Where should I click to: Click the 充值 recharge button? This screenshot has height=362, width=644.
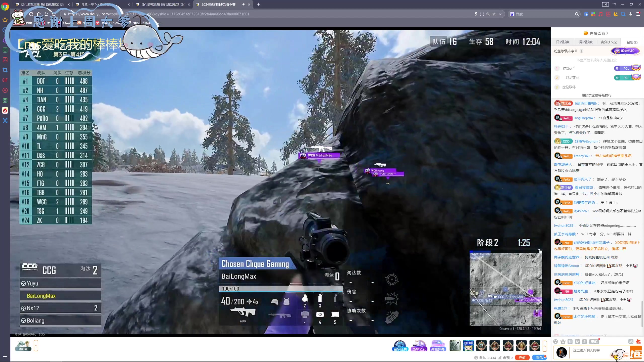522,357
